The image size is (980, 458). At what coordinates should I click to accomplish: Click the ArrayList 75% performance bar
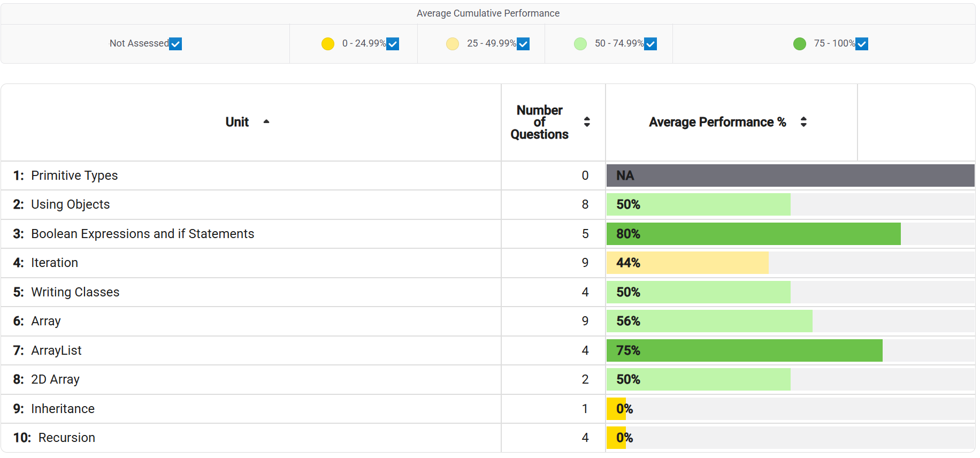pyautogui.click(x=744, y=350)
